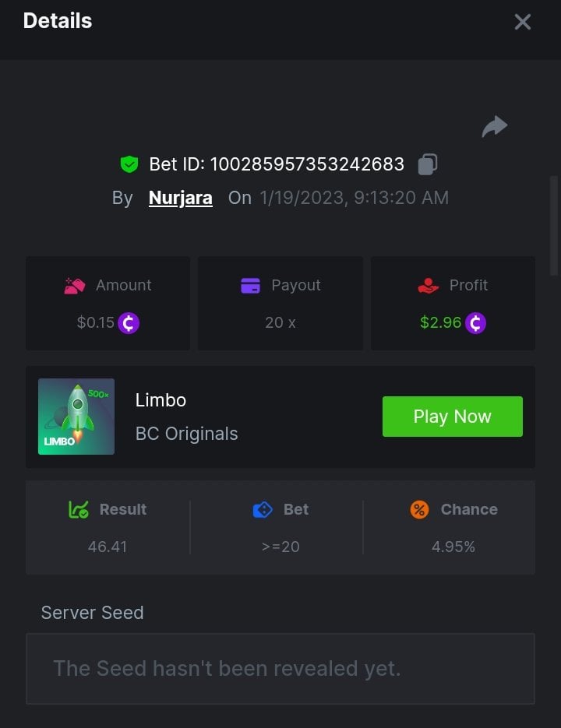The width and height of the screenshot is (561, 728).
Task: Click the Amount currency coin icon
Action: click(x=129, y=322)
